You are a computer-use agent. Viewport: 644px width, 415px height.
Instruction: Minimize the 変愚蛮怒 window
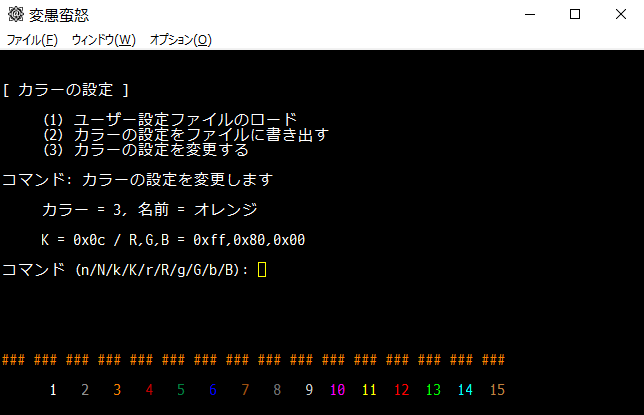(x=530, y=14)
